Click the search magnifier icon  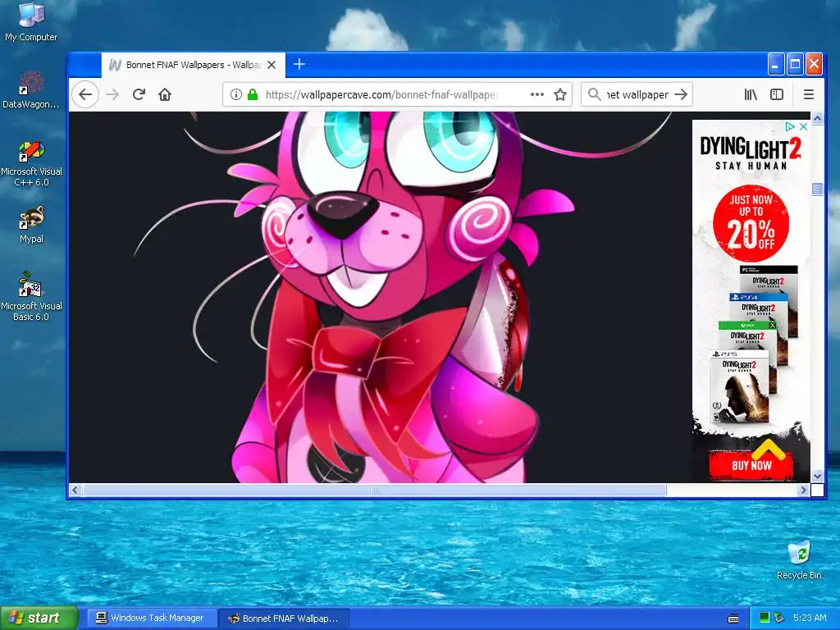594,95
